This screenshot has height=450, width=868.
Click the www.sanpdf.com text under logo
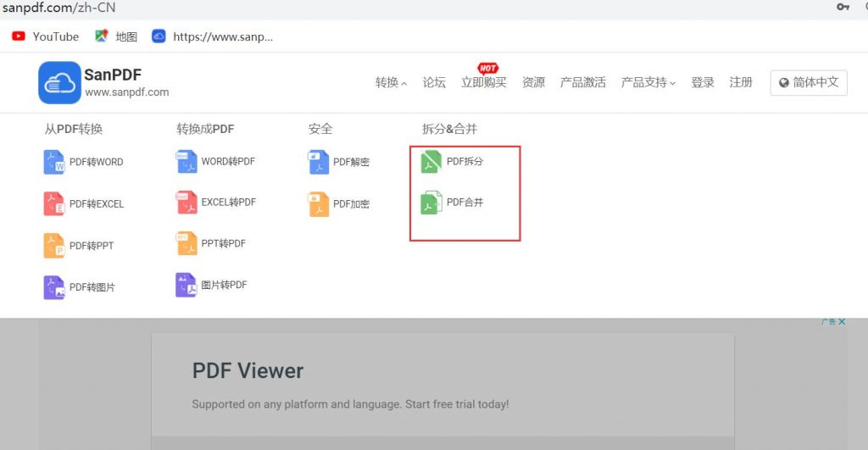[127, 92]
